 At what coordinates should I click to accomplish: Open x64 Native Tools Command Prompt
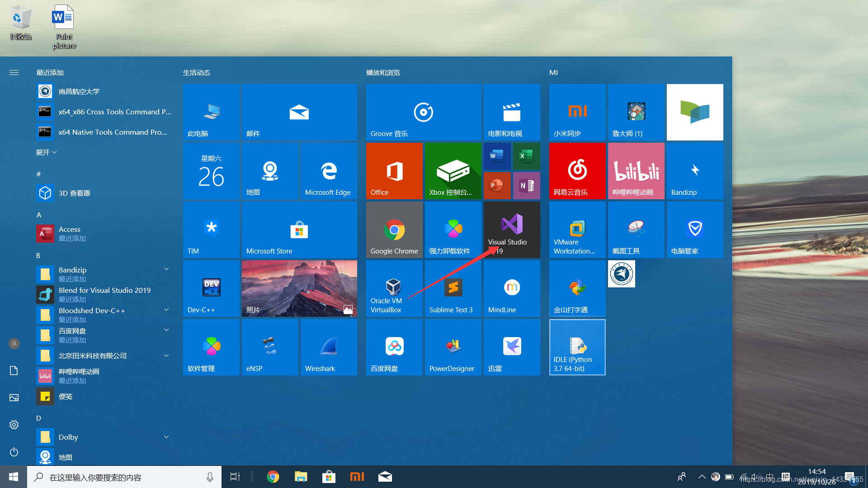[x=104, y=132]
